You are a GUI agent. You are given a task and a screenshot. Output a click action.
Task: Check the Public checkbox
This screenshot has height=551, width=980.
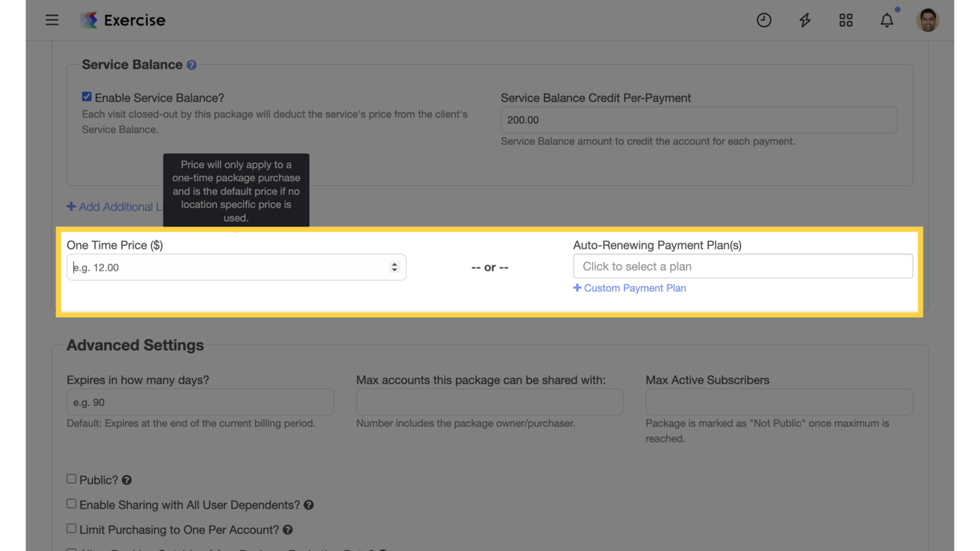click(x=71, y=478)
